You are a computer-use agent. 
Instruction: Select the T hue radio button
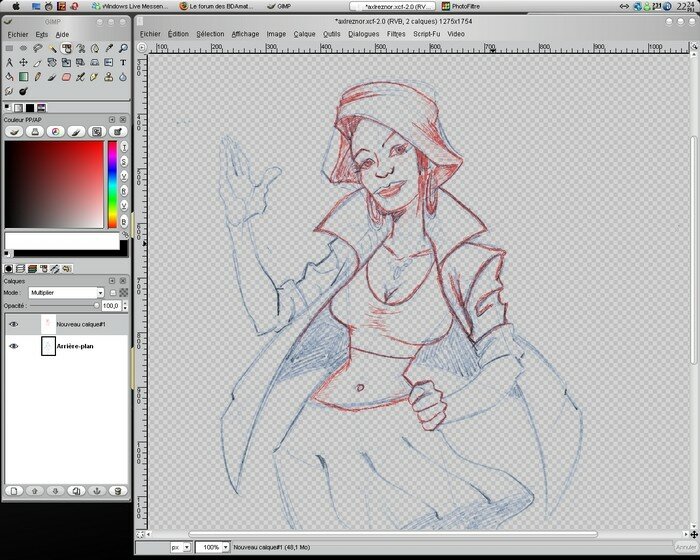[124, 146]
